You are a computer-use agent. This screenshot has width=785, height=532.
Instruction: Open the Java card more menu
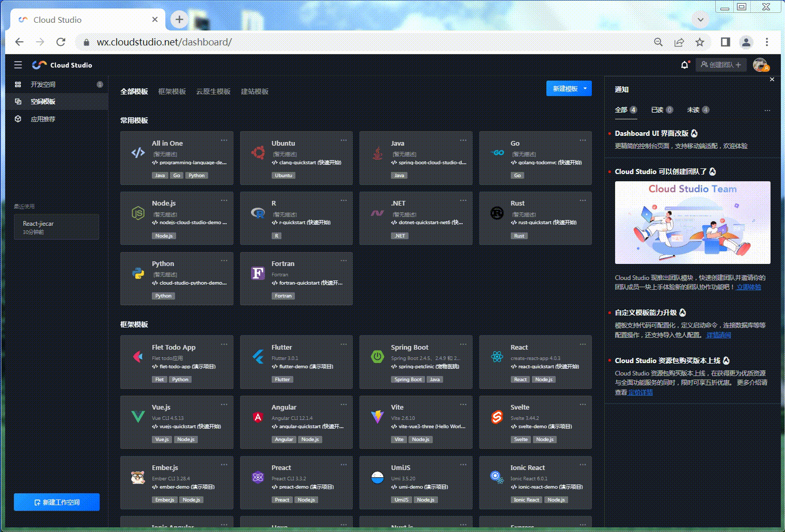point(463,140)
